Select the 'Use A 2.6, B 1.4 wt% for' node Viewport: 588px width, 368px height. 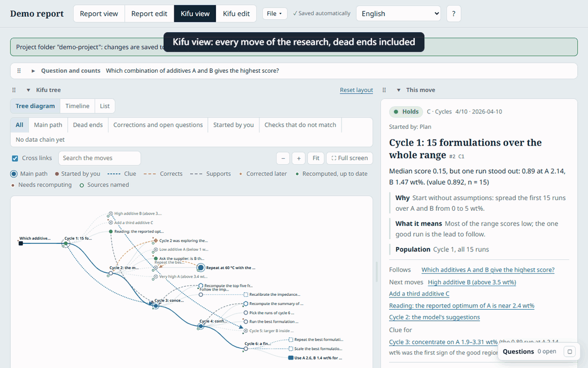click(x=291, y=358)
